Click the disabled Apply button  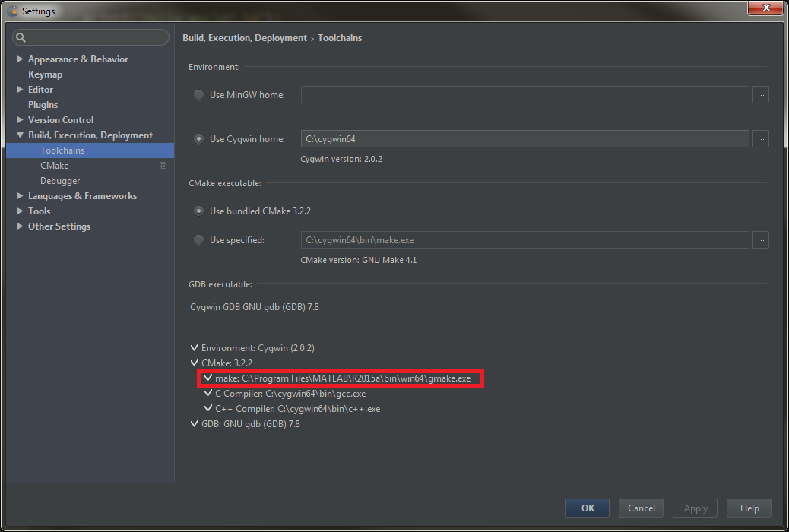point(696,508)
